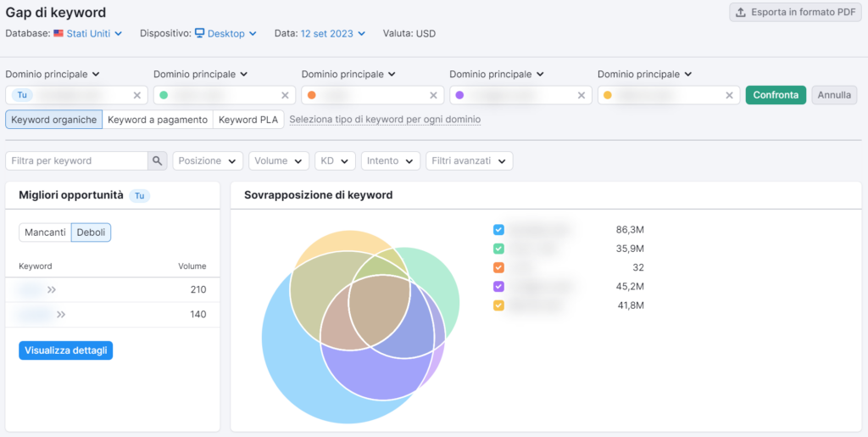Click the yellow color dot in domain field
868x437 pixels.
point(608,95)
